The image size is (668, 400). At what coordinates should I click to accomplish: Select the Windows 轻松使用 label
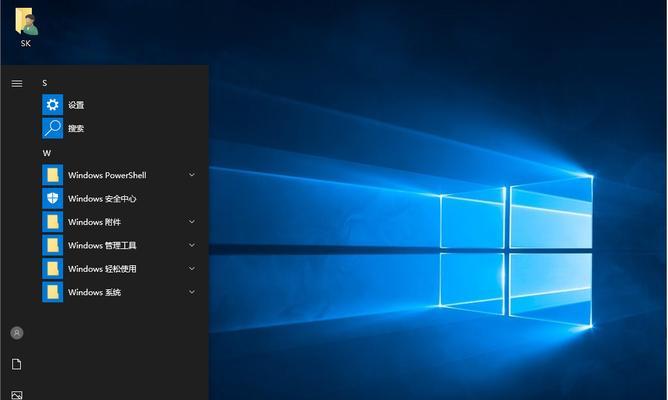click(x=102, y=269)
